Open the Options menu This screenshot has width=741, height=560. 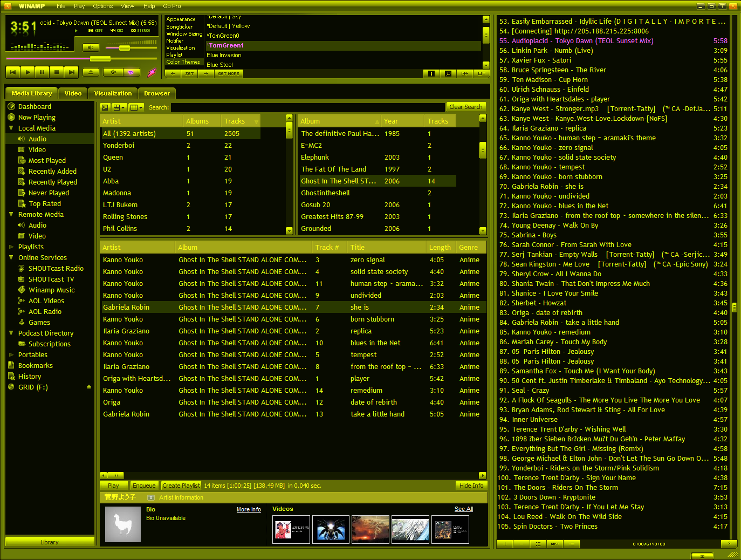[x=102, y=6]
